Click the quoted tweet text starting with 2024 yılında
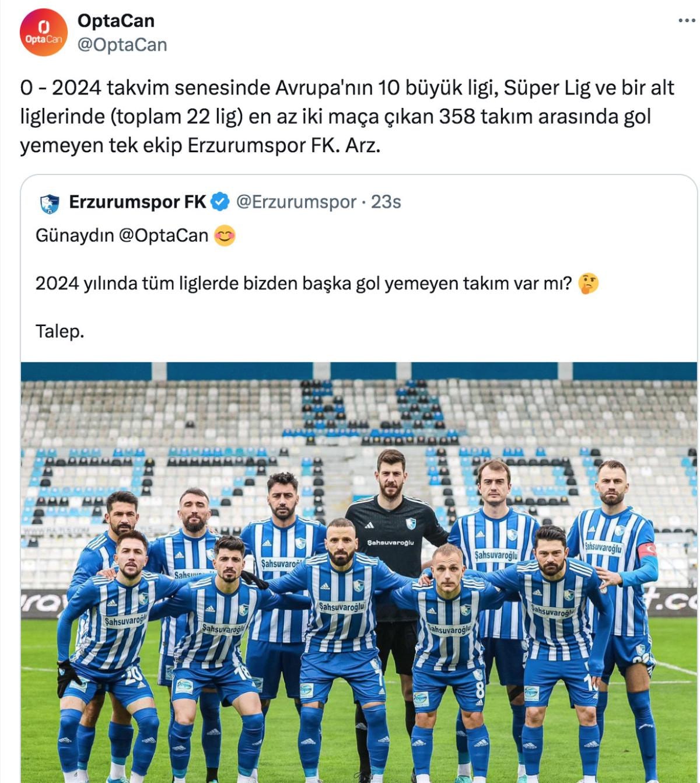Image resolution: width=700 pixels, height=783 pixels. [x=303, y=284]
